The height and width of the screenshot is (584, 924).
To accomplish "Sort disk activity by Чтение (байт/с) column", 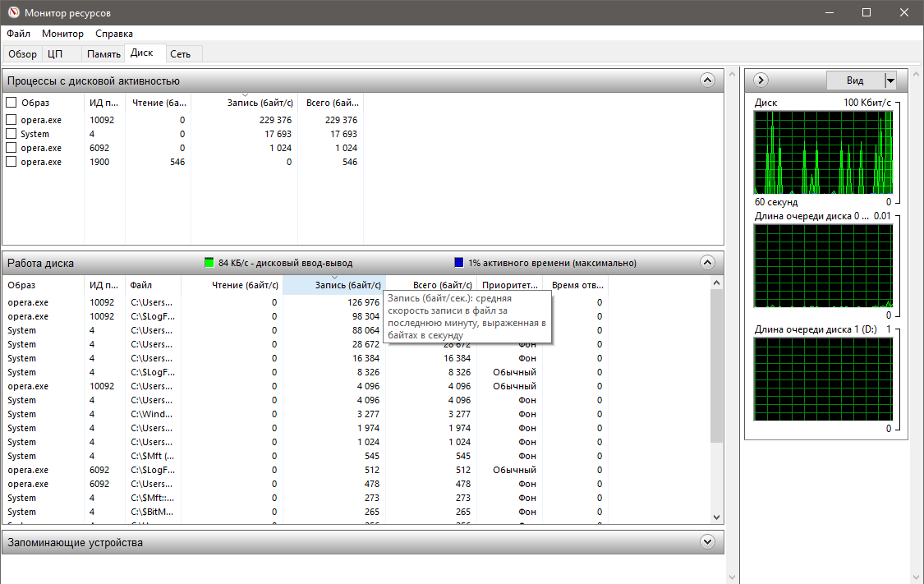I will pos(232,285).
